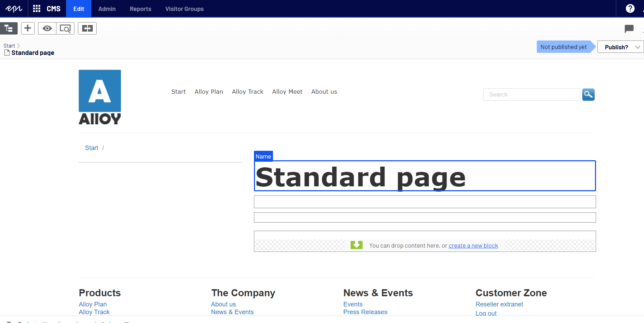Viewport: 644px width, 323px height.
Task: Open the Reports menu
Action: tap(140, 9)
